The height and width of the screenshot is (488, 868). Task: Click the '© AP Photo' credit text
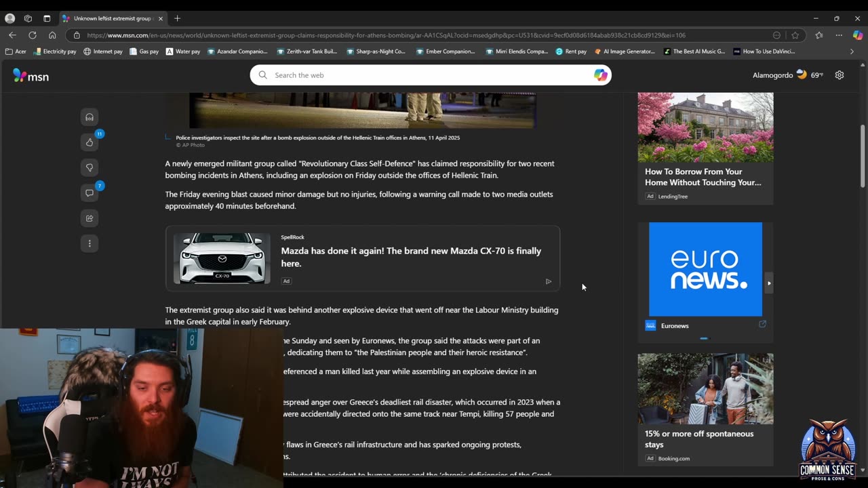point(190,145)
